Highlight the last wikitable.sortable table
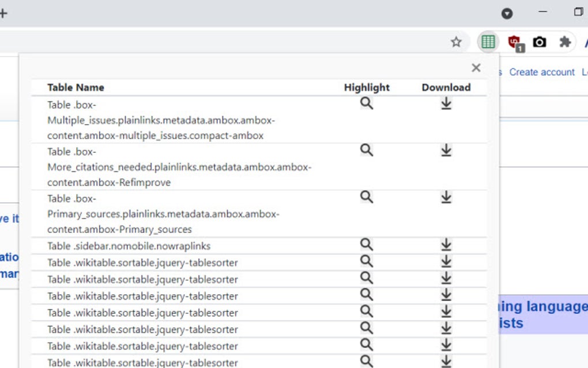This screenshot has height=368, width=588. pos(367,362)
